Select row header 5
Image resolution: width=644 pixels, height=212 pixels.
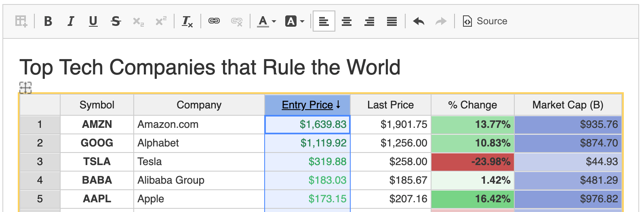40,199
